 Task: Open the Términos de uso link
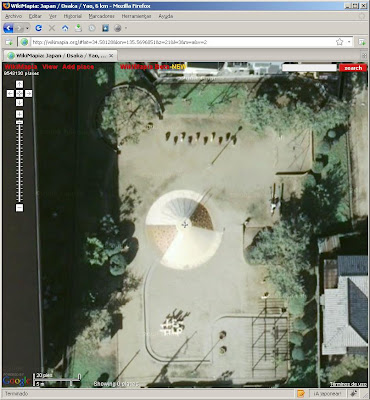click(x=348, y=384)
